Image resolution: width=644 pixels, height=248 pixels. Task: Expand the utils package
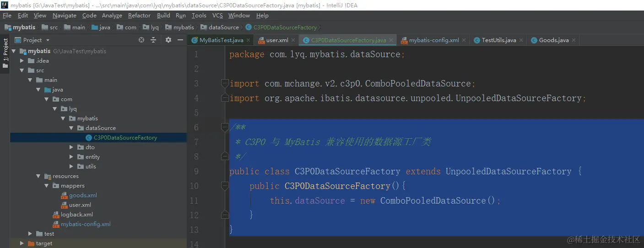(x=71, y=167)
